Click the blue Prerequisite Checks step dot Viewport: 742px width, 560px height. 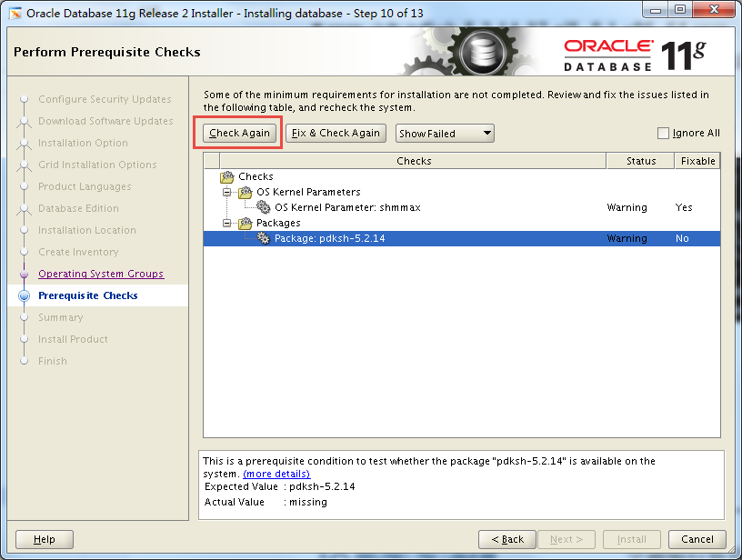pos(25,295)
